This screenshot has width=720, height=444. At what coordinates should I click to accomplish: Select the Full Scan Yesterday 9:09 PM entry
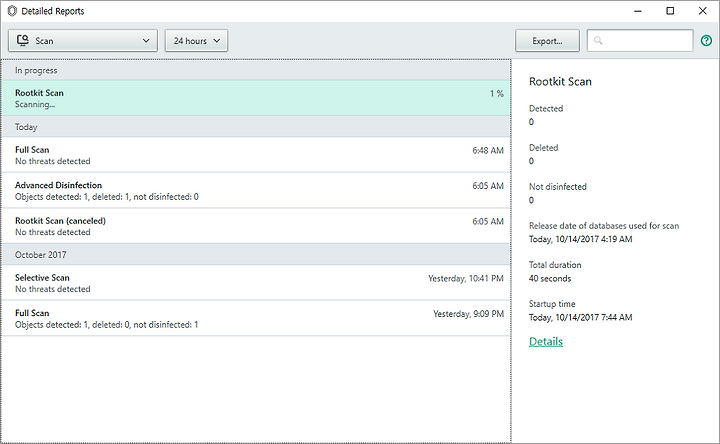[x=256, y=318]
